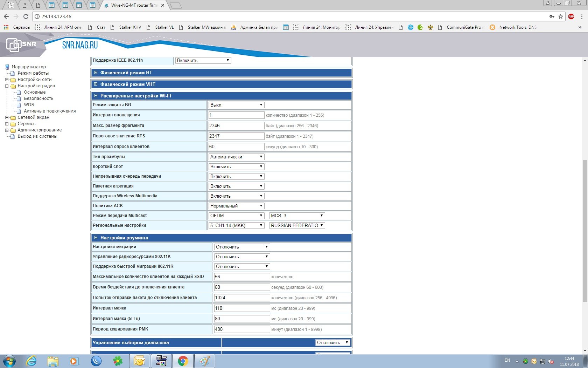Click the Интервал маяка input field
The height and width of the screenshot is (368, 588).
241,308
